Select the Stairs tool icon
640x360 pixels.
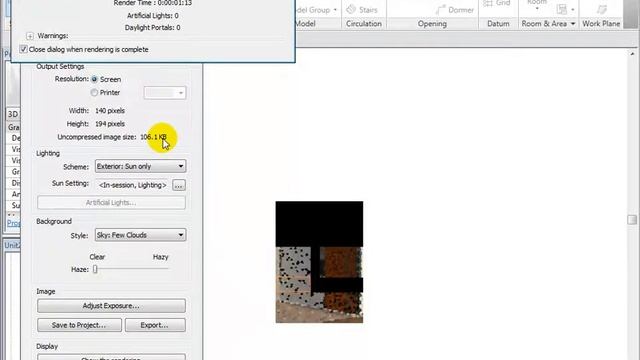[x=351, y=9]
